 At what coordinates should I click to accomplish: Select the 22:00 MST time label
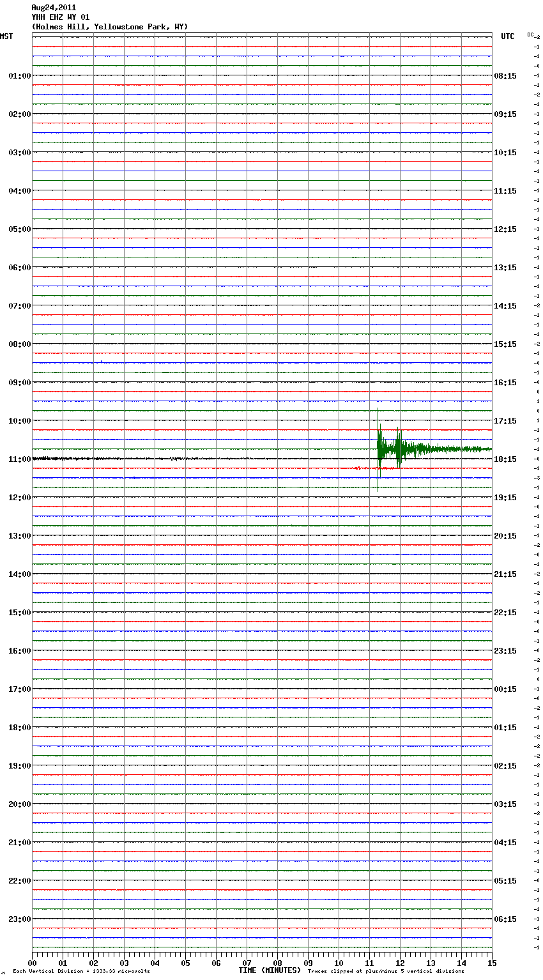(20, 881)
